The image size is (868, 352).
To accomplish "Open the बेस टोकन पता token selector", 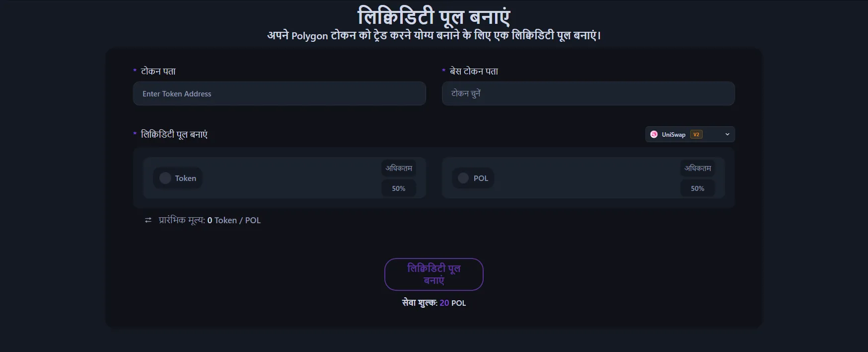I will pyautogui.click(x=588, y=93).
